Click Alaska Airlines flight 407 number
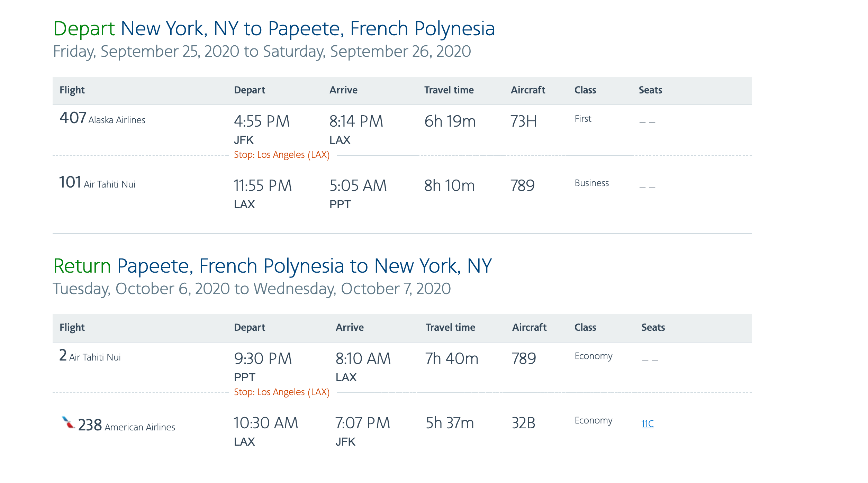The width and height of the screenshot is (868, 483). 73,118
